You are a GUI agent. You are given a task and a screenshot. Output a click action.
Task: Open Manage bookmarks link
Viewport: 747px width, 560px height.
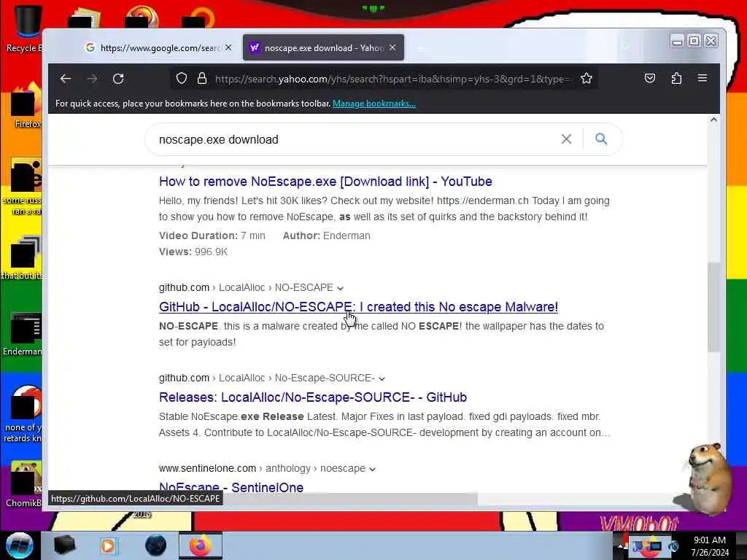point(374,104)
